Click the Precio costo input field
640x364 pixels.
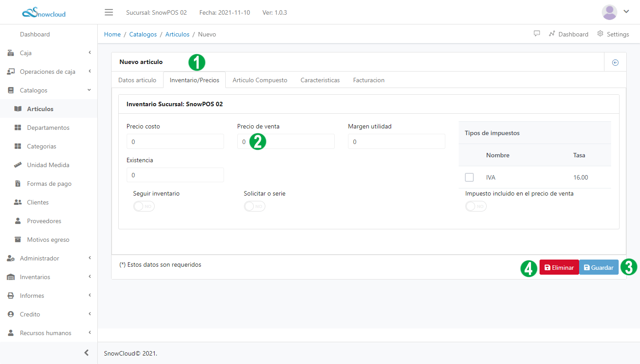[x=175, y=142]
